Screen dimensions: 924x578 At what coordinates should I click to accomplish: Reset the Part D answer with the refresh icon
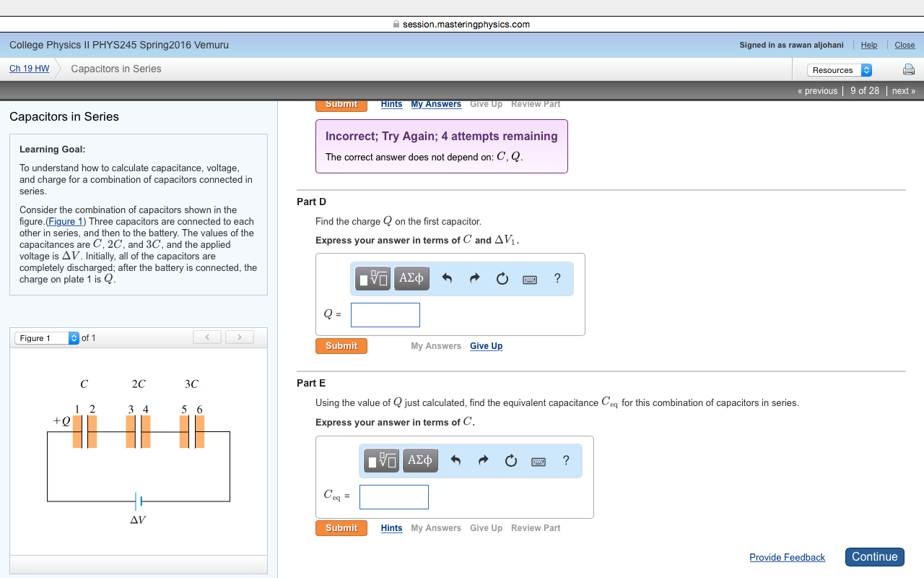[502, 278]
